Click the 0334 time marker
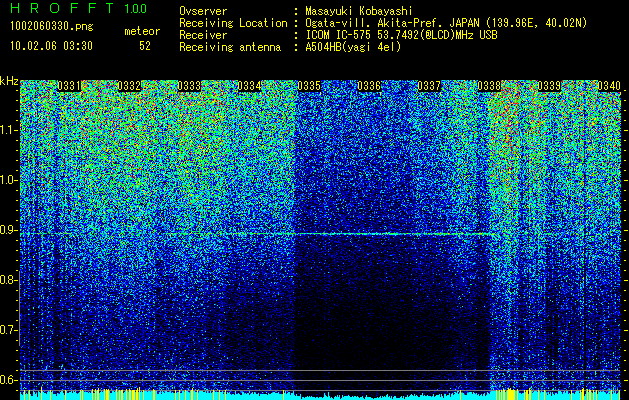Image resolution: width=629 pixels, height=400 pixels. pos(249,86)
